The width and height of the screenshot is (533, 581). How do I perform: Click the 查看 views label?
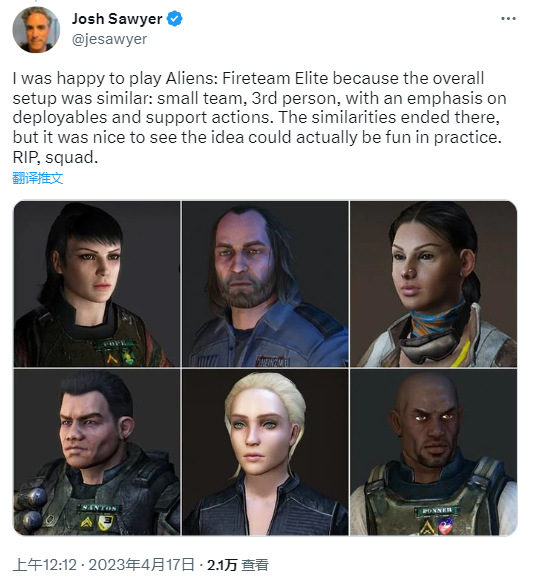[255, 565]
